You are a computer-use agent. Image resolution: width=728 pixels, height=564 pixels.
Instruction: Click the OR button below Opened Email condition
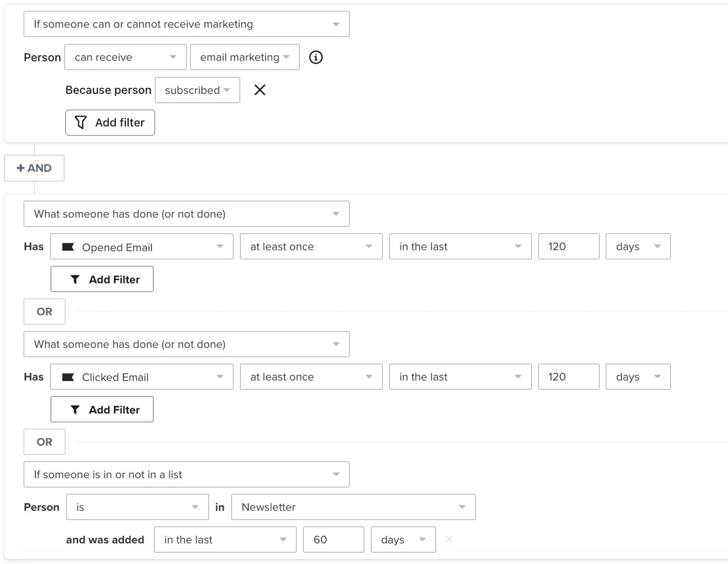click(45, 312)
